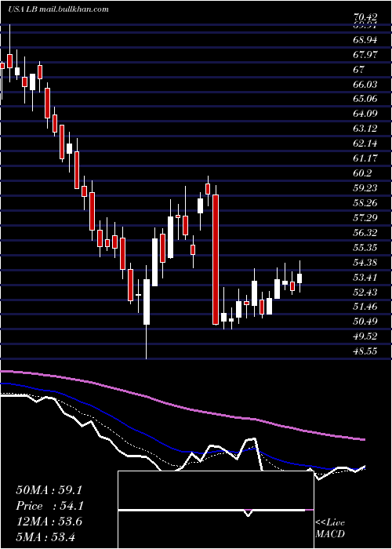The width and height of the screenshot is (392, 549).
Task: Select the 55.35 price level label
Action: coord(365,248)
